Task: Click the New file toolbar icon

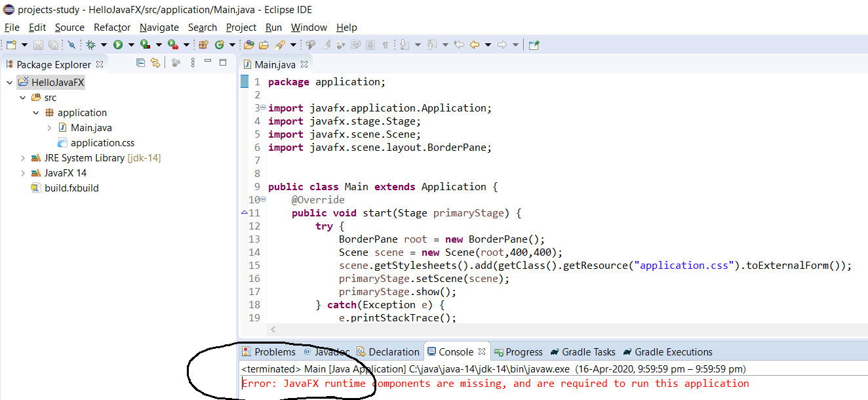Action: (10, 45)
